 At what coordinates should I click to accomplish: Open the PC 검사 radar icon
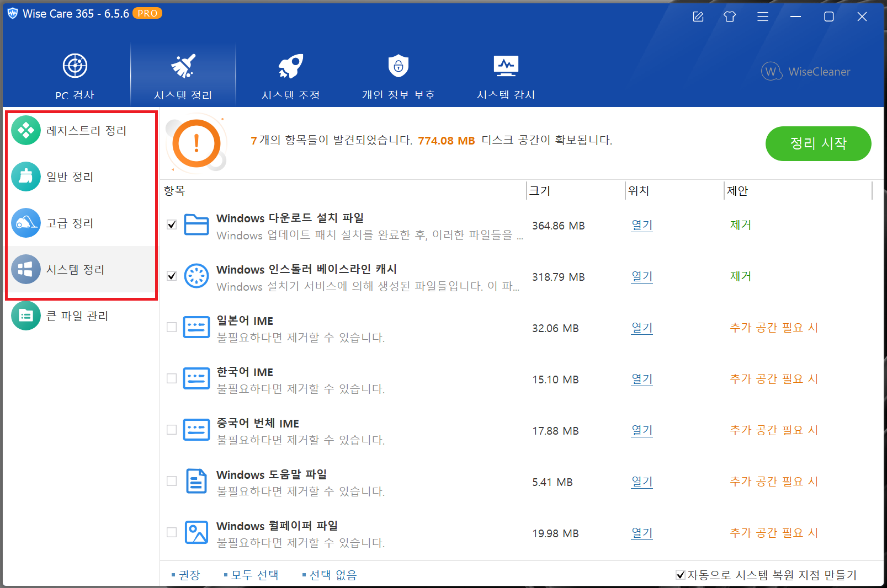(x=75, y=66)
